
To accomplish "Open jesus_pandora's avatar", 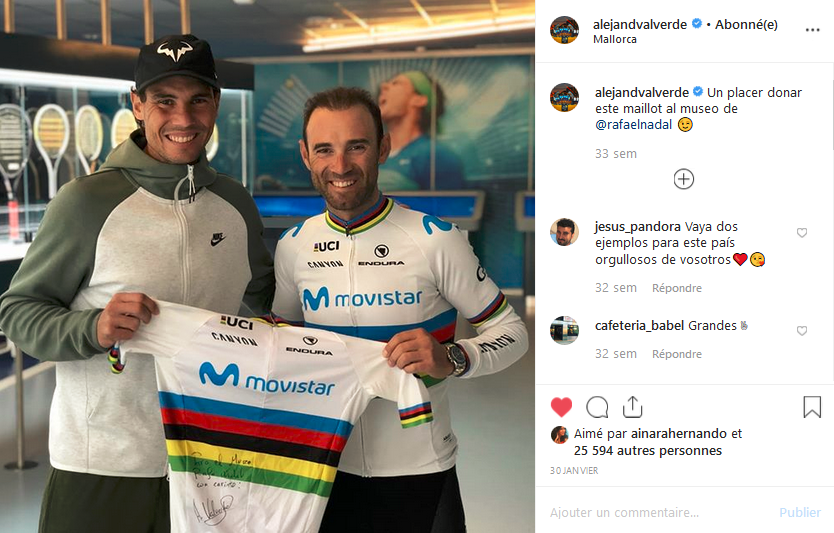I will pyautogui.click(x=564, y=232).
